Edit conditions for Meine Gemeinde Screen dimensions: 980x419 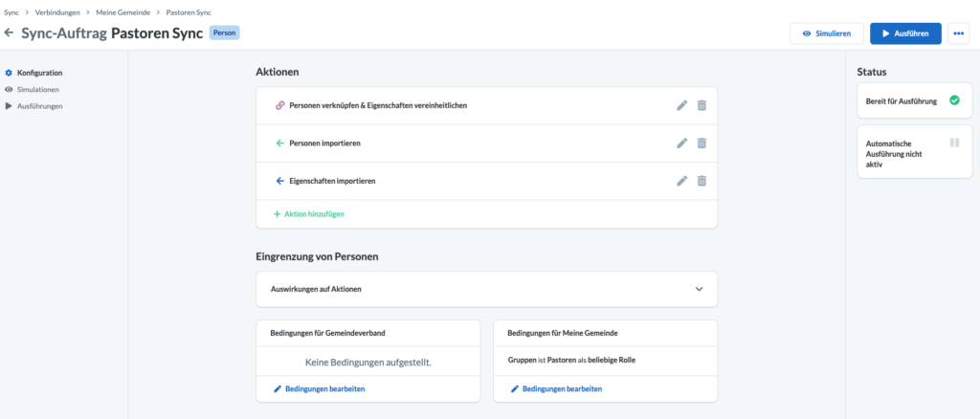(556, 389)
